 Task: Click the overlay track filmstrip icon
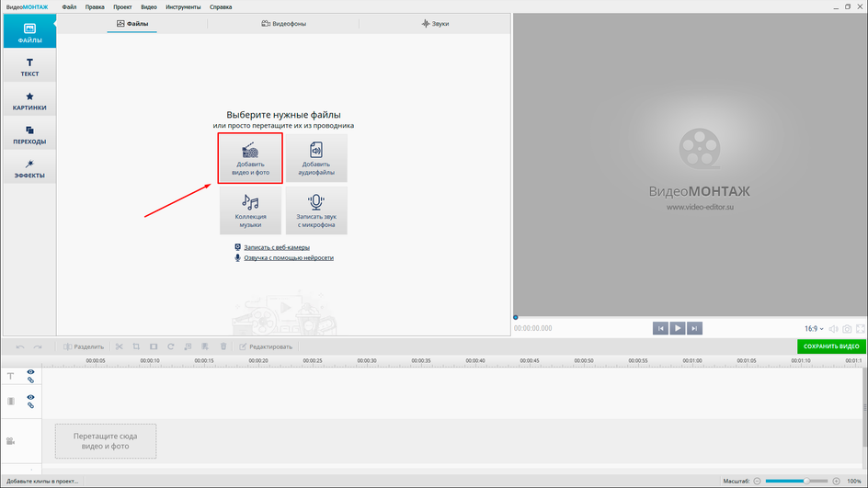coord(10,401)
